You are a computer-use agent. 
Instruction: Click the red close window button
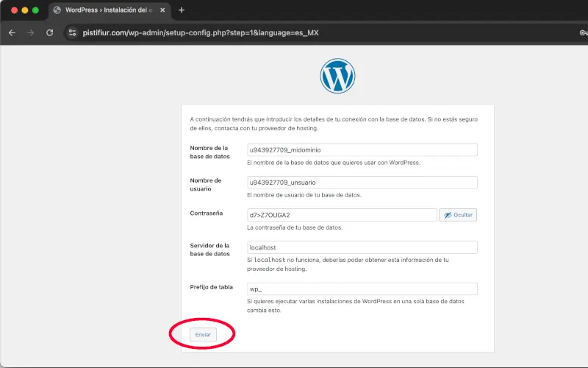click(x=14, y=10)
